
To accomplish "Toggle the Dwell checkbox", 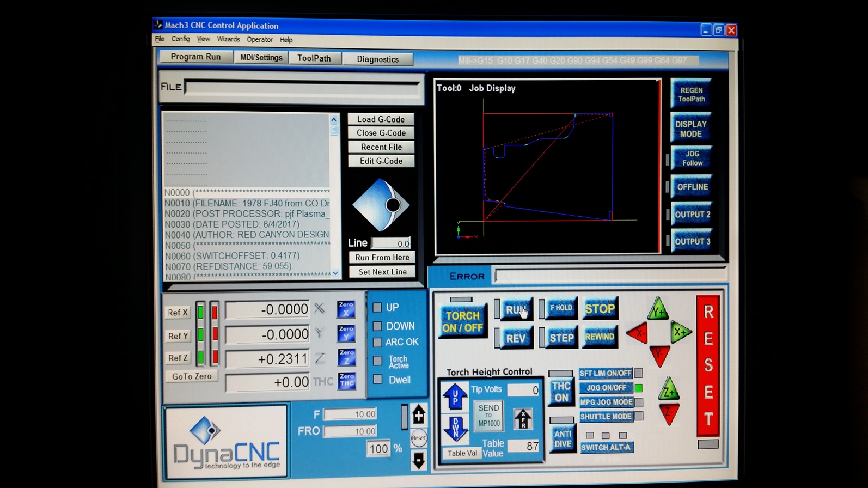I will (377, 380).
